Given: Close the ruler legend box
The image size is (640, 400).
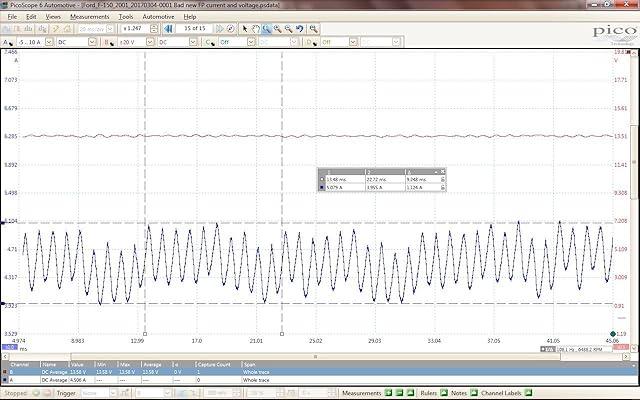Looking at the screenshot, I should pos(443,172).
